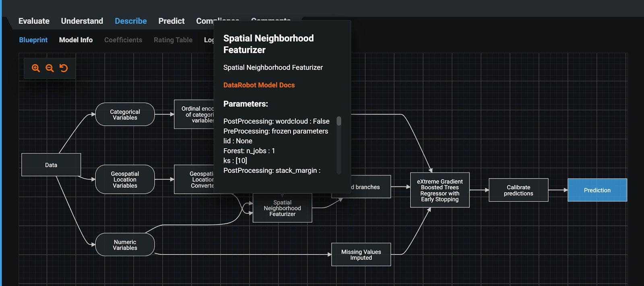The height and width of the screenshot is (286, 644).
Task: Switch to Model Info sub-tab
Action: [x=76, y=40]
